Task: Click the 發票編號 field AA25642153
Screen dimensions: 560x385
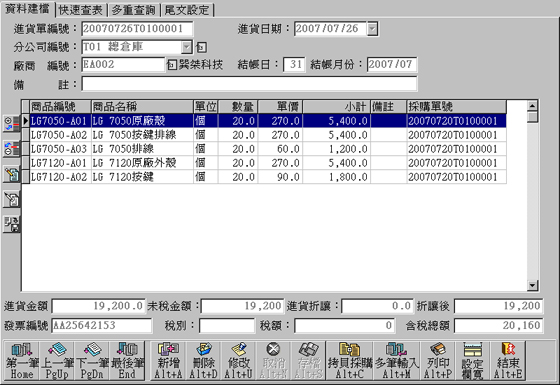Action: point(101,325)
